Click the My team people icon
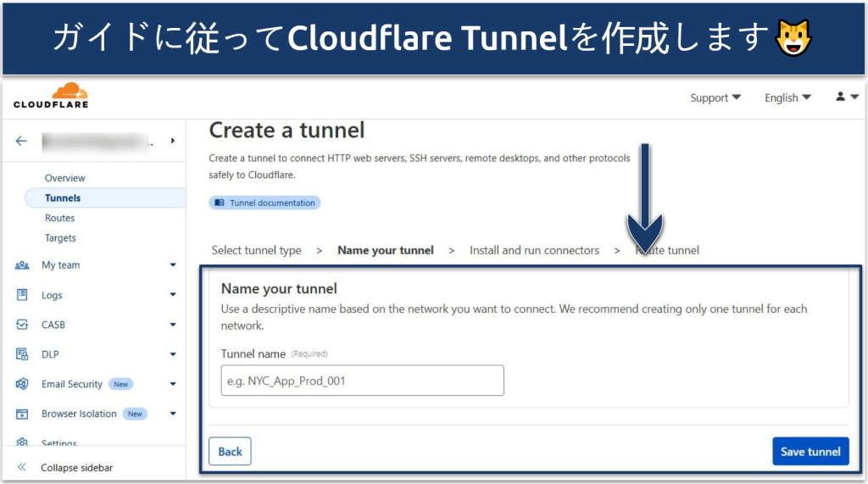Image resolution: width=868 pixels, height=484 pixels. (22, 265)
